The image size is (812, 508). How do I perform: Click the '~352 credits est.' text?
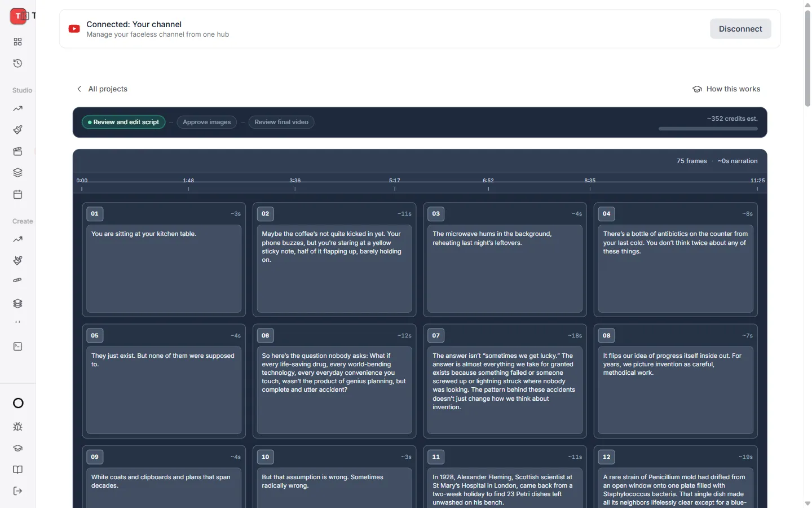(732, 119)
